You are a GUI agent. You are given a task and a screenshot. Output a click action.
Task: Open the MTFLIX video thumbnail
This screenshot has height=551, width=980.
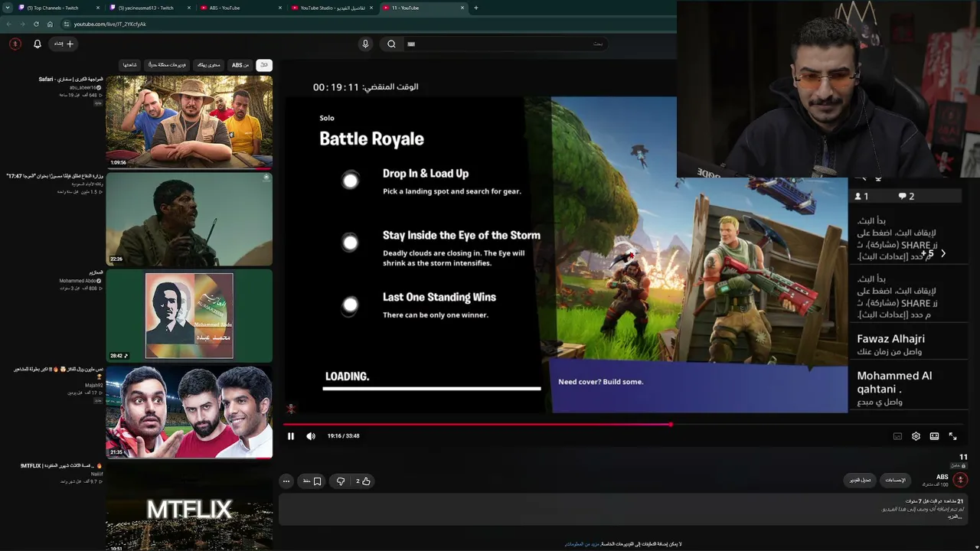click(x=189, y=507)
